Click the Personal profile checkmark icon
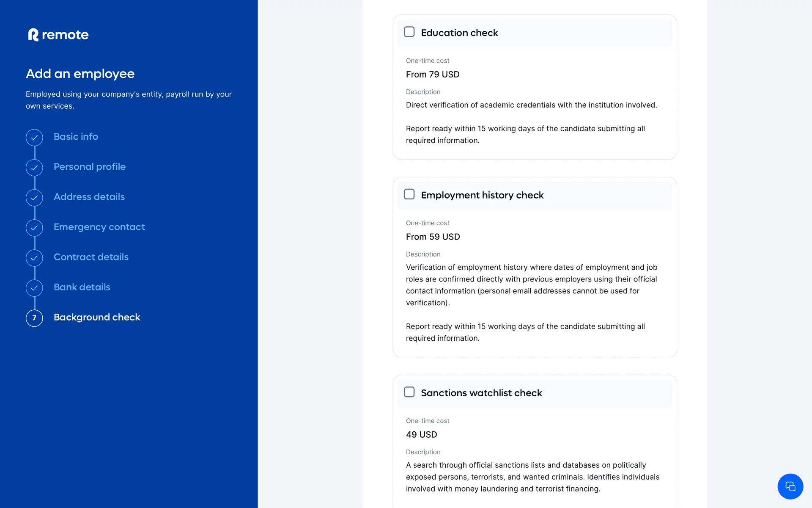Image resolution: width=812 pixels, height=508 pixels. [34, 168]
